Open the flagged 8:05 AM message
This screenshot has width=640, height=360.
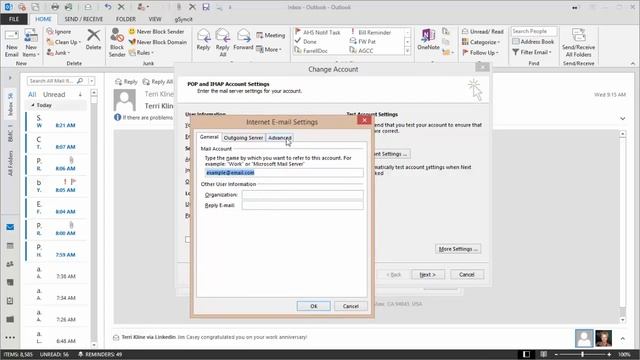pyautogui.click(x=57, y=186)
